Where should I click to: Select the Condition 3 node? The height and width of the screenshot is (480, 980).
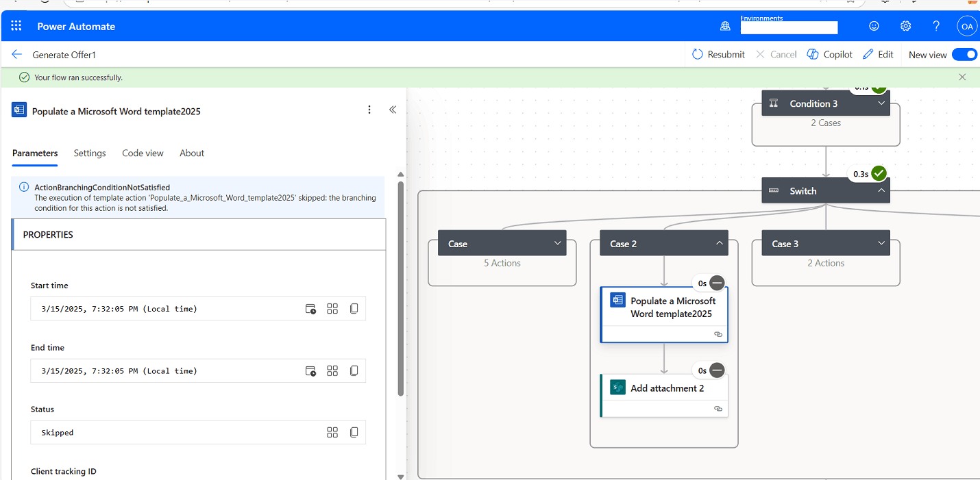tap(826, 103)
